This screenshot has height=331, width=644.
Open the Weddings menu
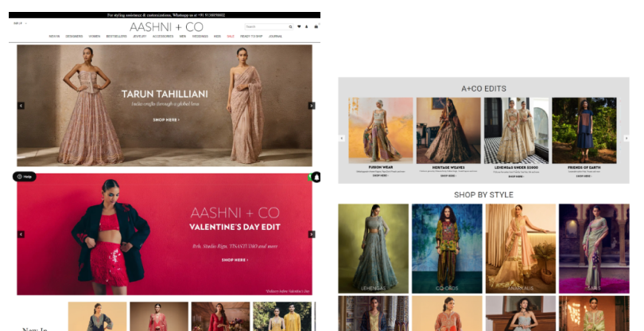200,37
